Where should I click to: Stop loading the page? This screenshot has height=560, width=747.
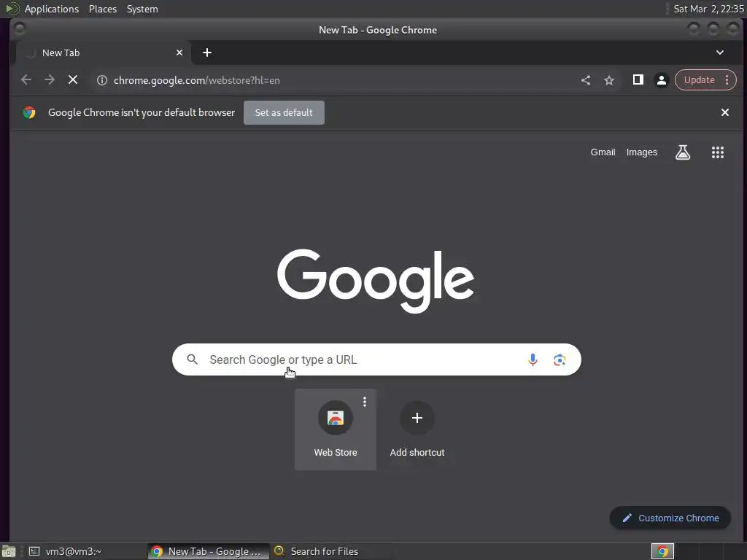coord(73,80)
